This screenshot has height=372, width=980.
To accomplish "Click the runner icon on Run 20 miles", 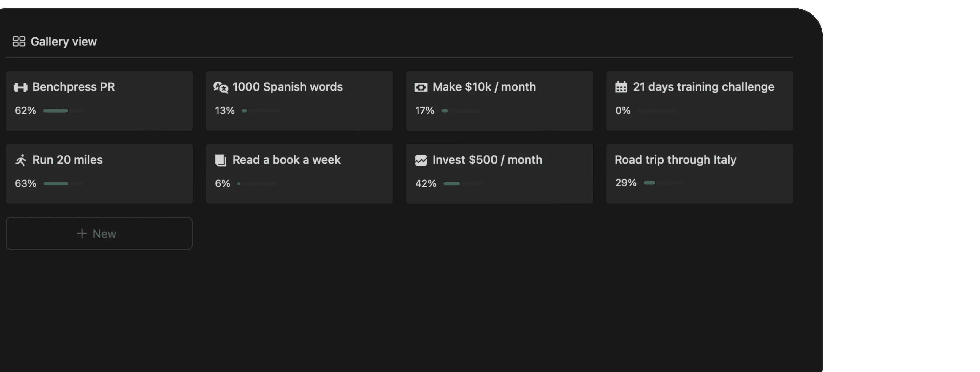I will pos(20,160).
